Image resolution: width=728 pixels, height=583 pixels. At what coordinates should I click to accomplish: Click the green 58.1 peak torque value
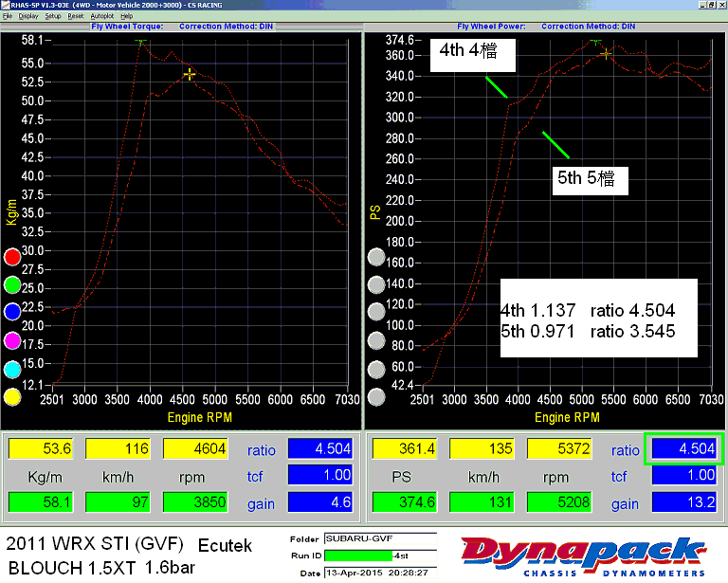[41, 502]
